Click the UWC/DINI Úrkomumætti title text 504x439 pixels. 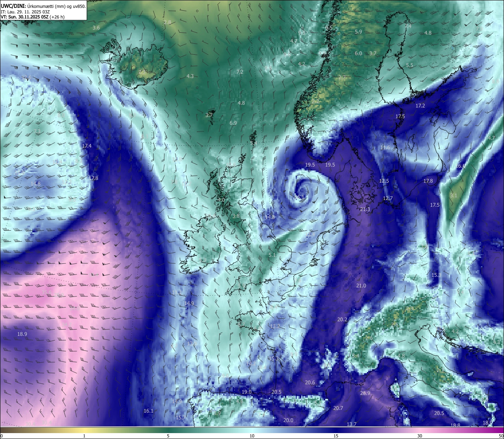(43, 6)
